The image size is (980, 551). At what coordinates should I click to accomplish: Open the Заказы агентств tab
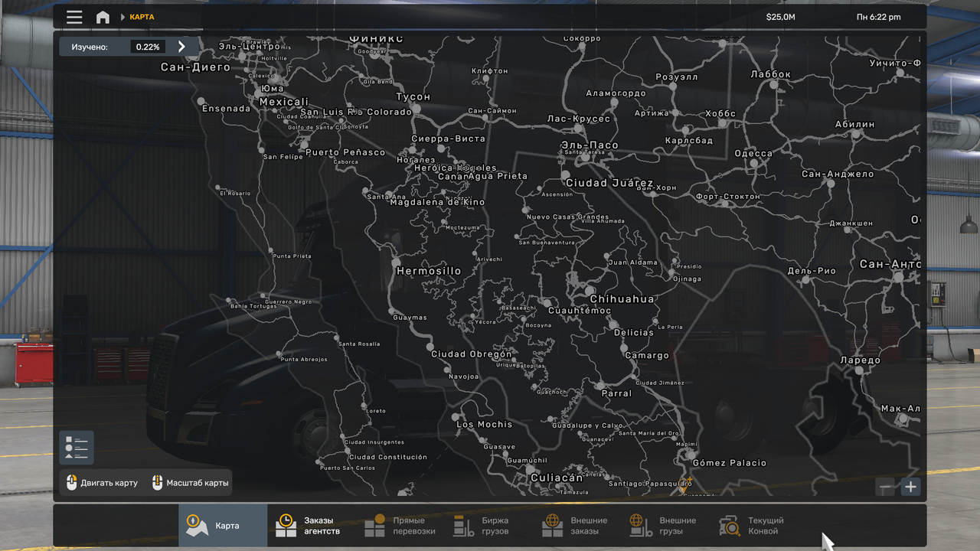point(312,526)
